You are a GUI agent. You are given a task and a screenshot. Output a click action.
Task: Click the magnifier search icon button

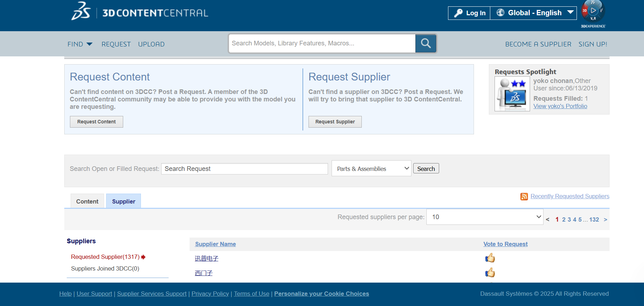click(426, 44)
